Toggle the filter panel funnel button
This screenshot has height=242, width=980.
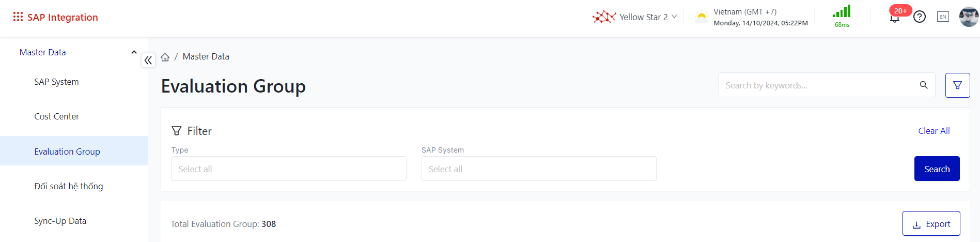coord(957,85)
